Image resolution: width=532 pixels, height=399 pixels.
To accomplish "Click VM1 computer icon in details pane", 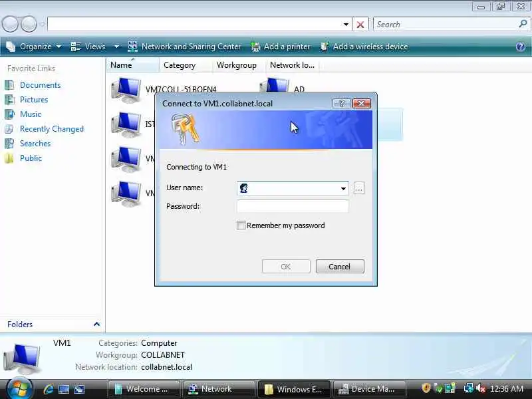I will pos(22,358).
